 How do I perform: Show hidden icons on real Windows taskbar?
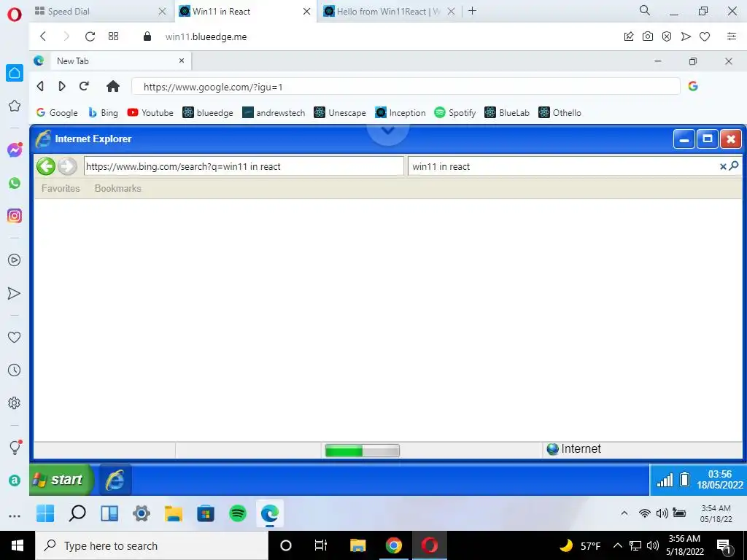click(617, 545)
